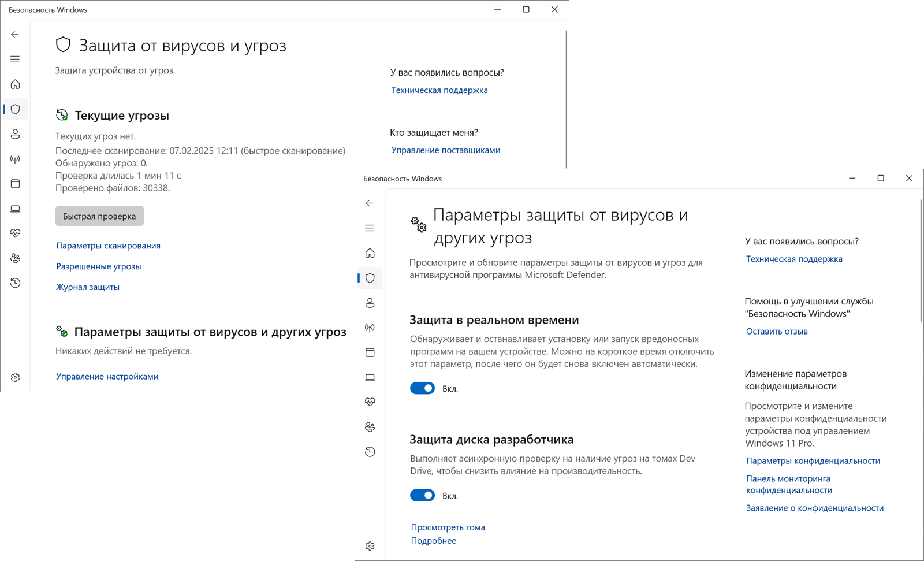Open Панель мониторинга конфиденциальности link
This screenshot has height=561, width=924.
point(789,484)
